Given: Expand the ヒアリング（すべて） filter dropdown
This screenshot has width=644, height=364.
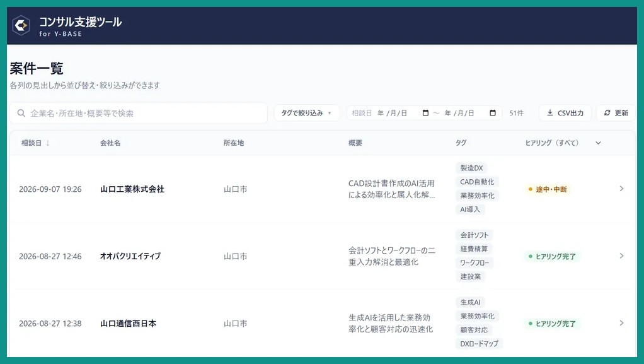Looking at the screenshot, I should (x=598, y=143).
